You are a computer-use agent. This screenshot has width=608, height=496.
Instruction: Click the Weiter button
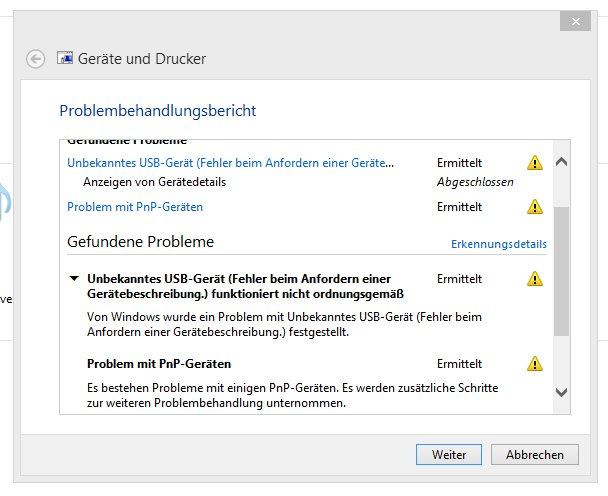[449, 455]
